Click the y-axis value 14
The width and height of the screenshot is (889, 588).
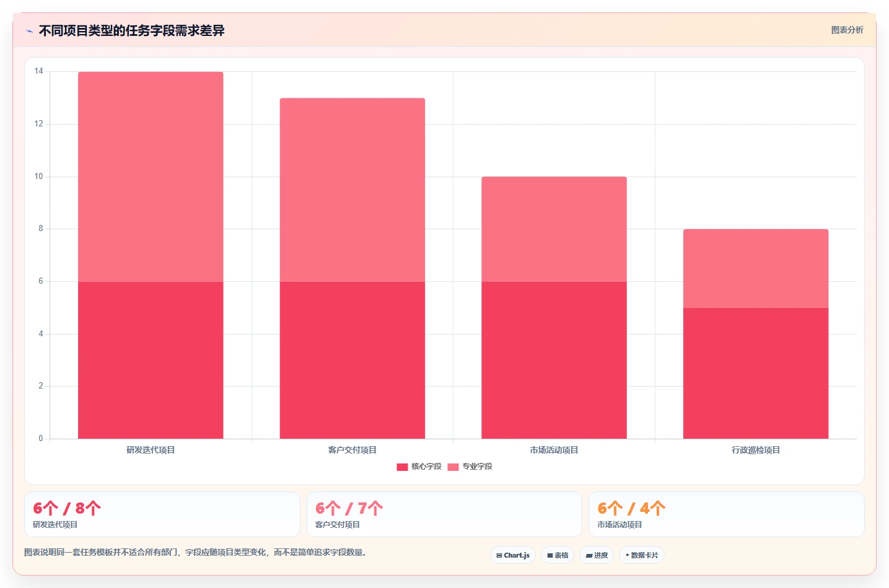click(39, 71)
